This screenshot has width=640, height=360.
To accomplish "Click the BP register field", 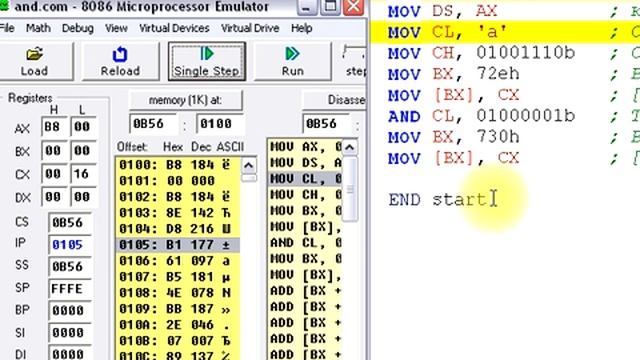I will coord(70,311).
